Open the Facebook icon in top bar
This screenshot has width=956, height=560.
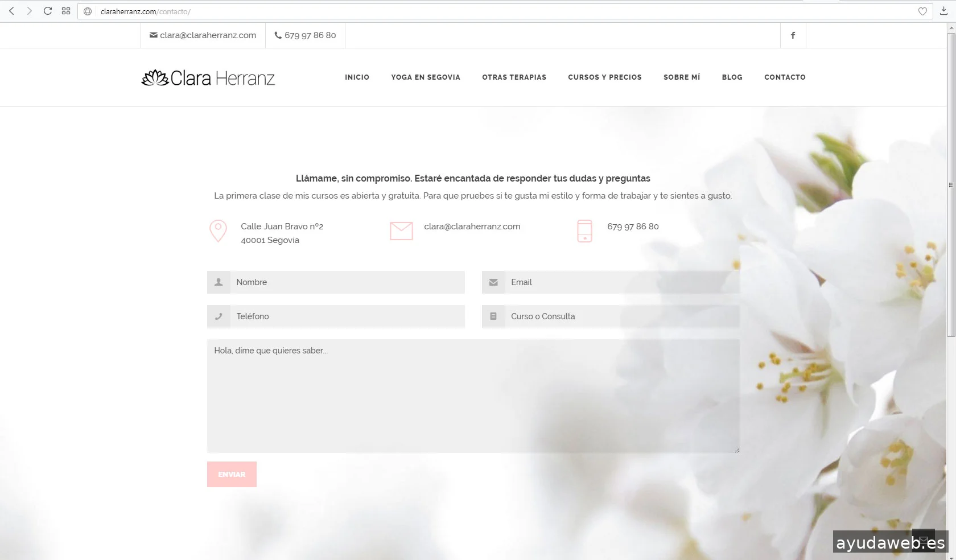pyautogui.click(x=793, y=35)
